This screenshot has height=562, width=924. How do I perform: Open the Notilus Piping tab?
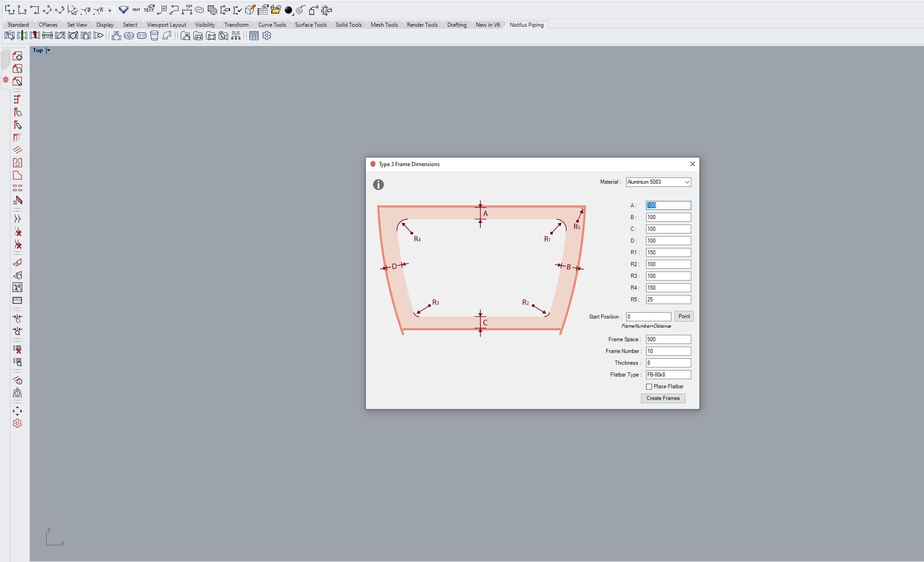pos(526,25)
